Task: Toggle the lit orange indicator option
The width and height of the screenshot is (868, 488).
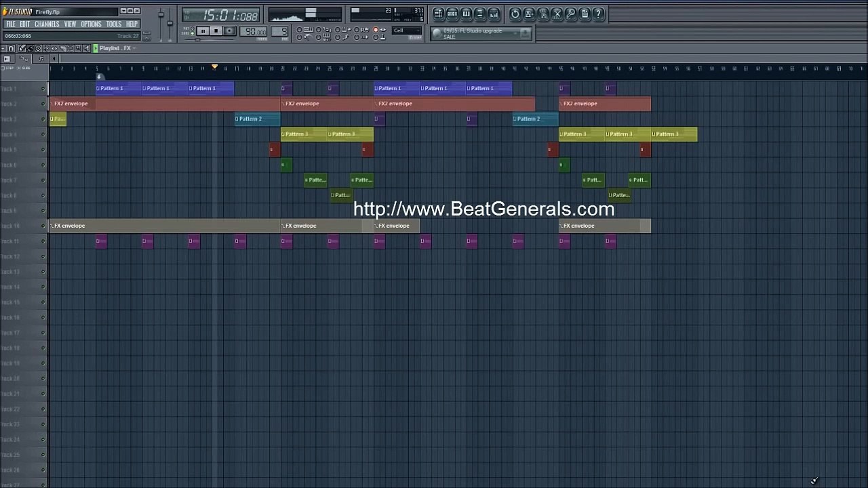Action: pos(376,30)
